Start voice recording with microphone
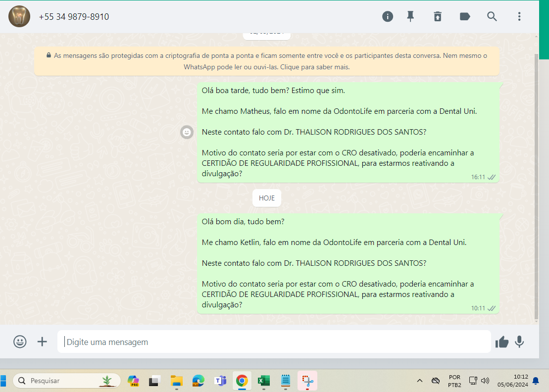Viewport: 549px width, 392px height. (x=520, y=342)
